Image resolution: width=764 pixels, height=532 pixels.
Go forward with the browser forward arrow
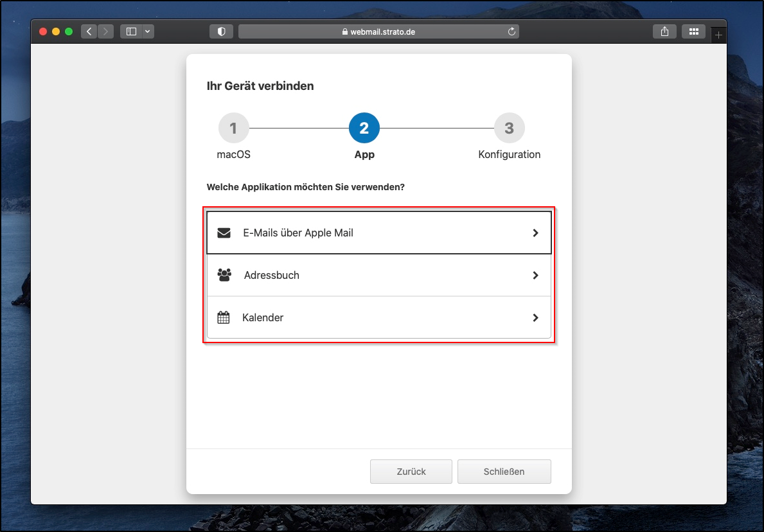coord(105,31)
